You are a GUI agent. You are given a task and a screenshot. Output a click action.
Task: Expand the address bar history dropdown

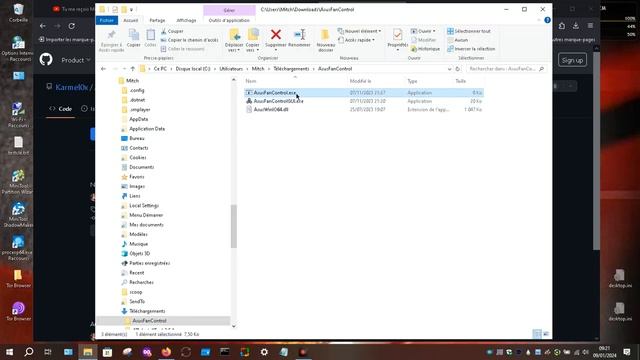449,69
